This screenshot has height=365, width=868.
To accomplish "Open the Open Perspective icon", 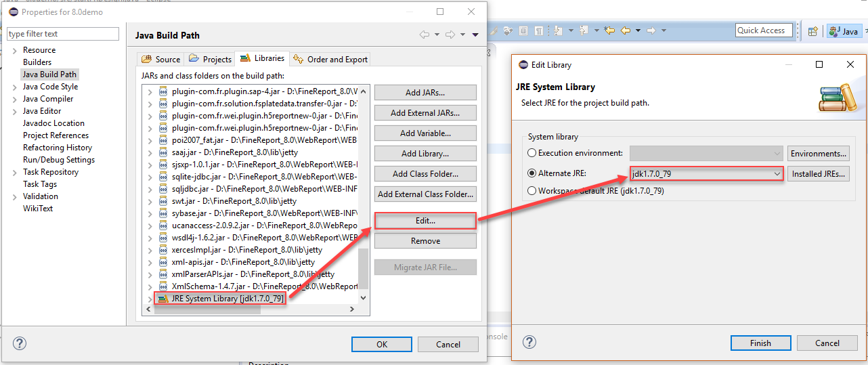I will (813, 31).
